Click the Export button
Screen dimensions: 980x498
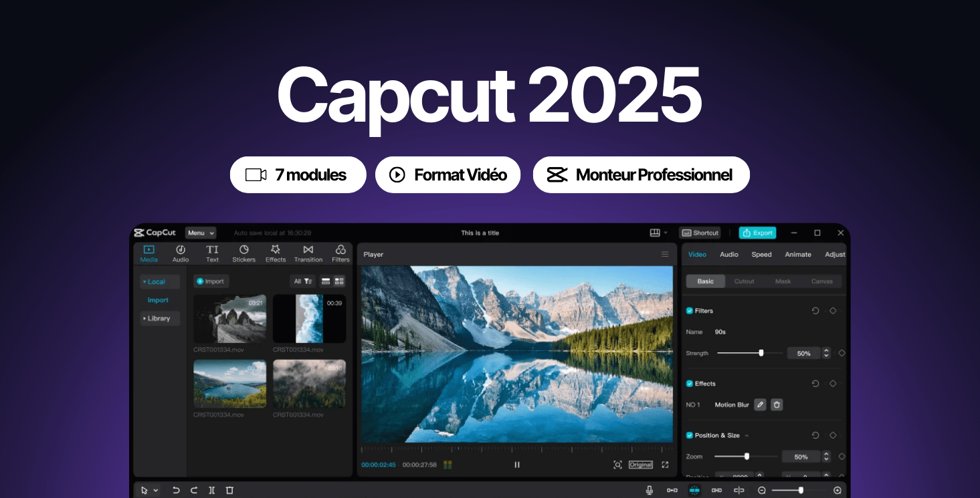[757, 233]
